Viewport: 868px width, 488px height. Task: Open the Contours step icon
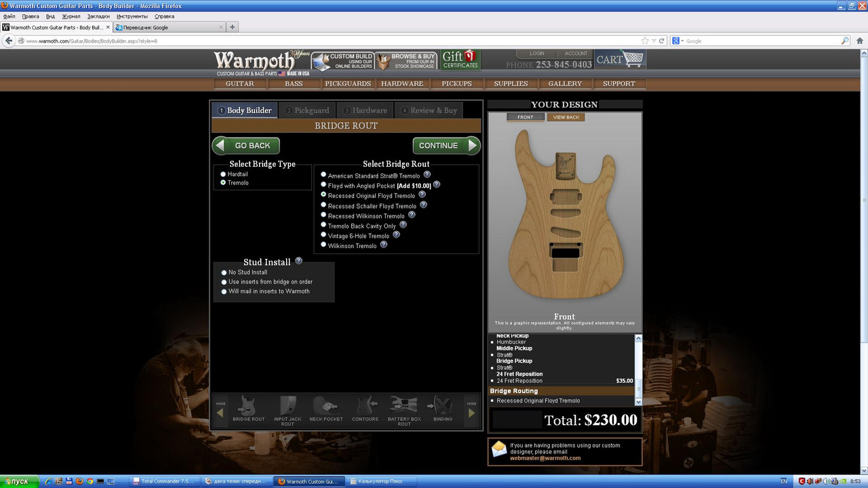pyautogui.click(x=365, y=409)
